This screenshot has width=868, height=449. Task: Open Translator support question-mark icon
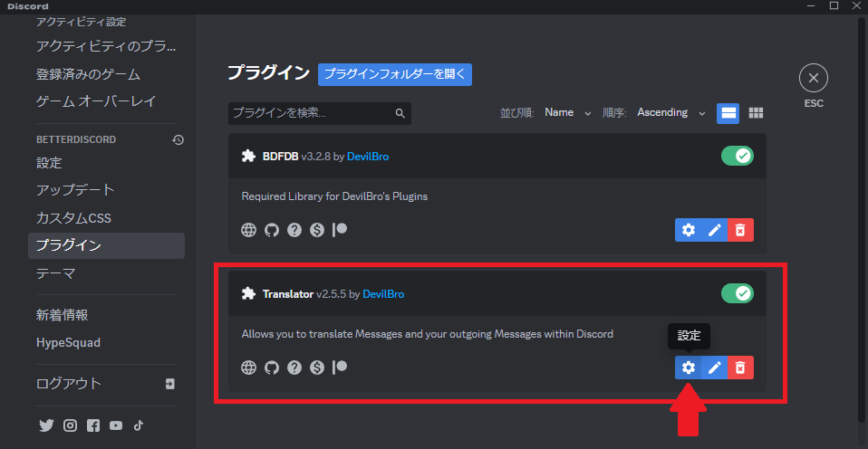click(294, 368)
